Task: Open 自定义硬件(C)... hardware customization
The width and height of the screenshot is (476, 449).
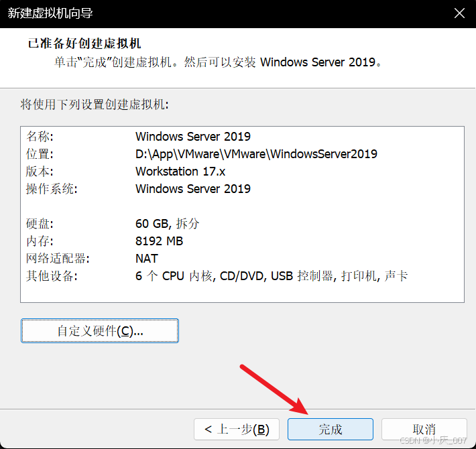Action: [100, 330]
